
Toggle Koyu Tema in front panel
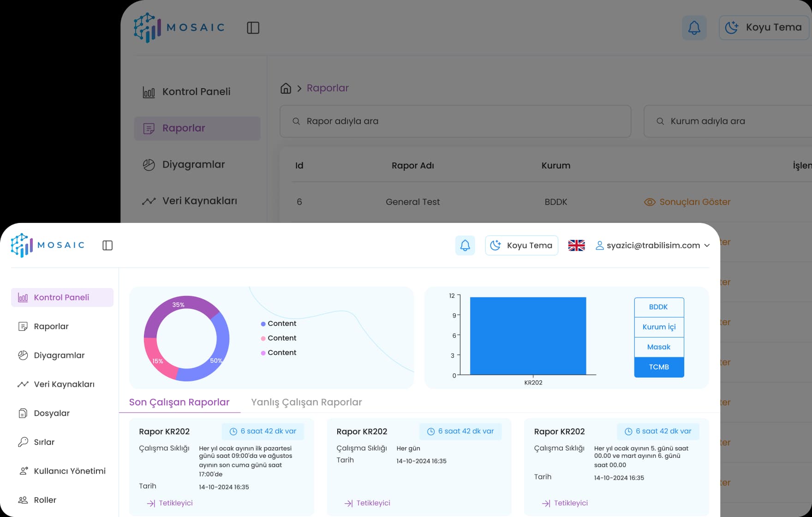coord(522,246)
